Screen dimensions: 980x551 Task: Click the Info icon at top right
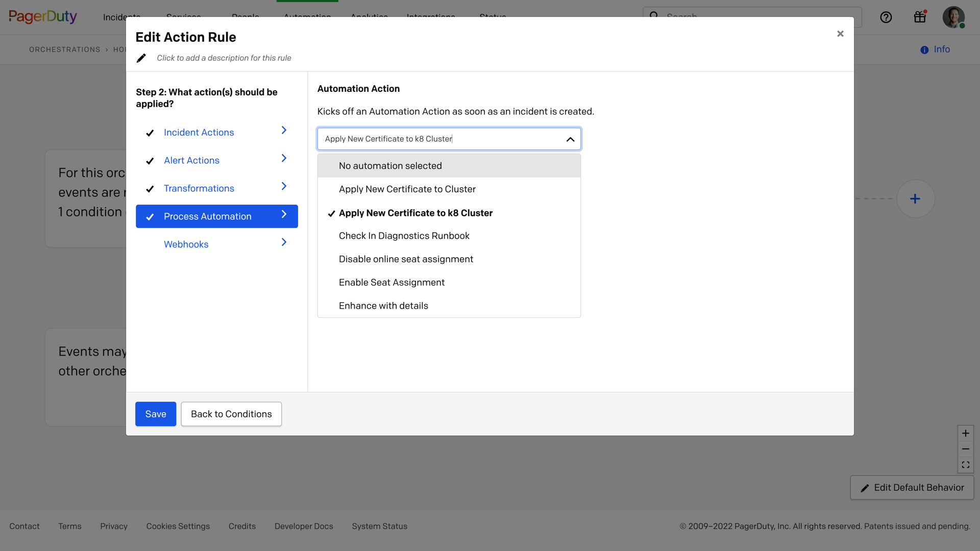tap(925, 49)
